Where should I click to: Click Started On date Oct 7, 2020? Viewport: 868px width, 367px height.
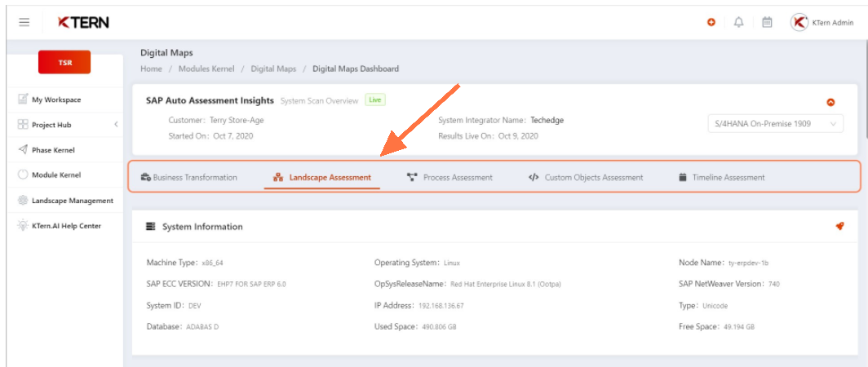(x=233, y=135)
